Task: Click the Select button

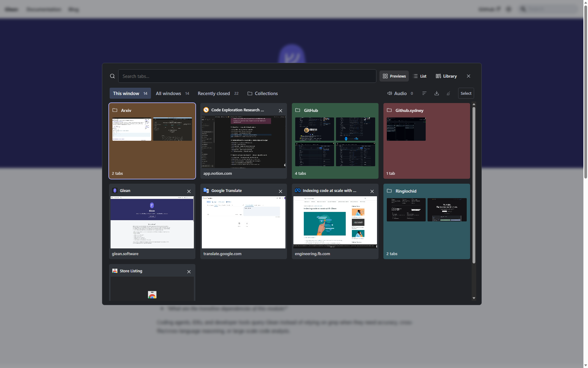Action: click(x=466, y=93)
